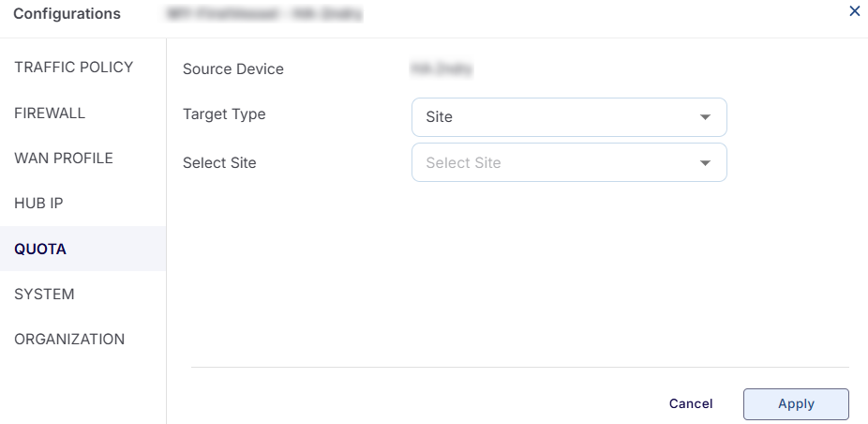Click the blurred device name in the header
This screenshot has height=424, width=868.
(x=264, y=13)
